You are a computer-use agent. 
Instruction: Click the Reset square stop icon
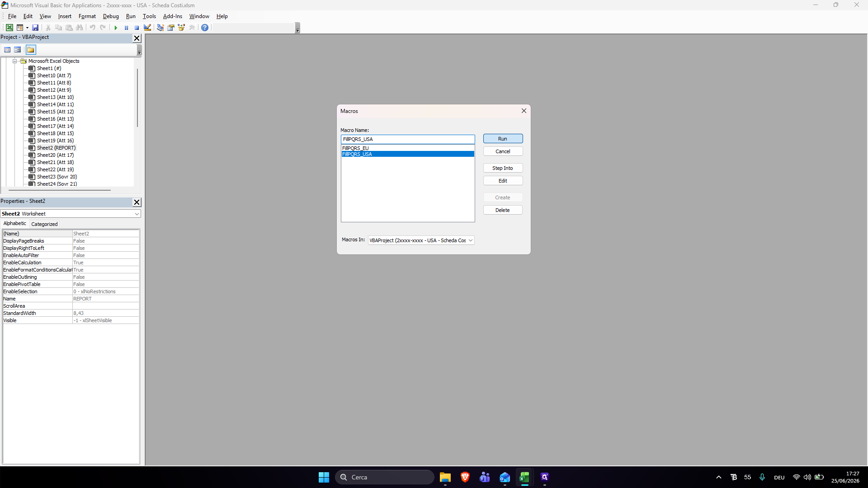point(137,28)
